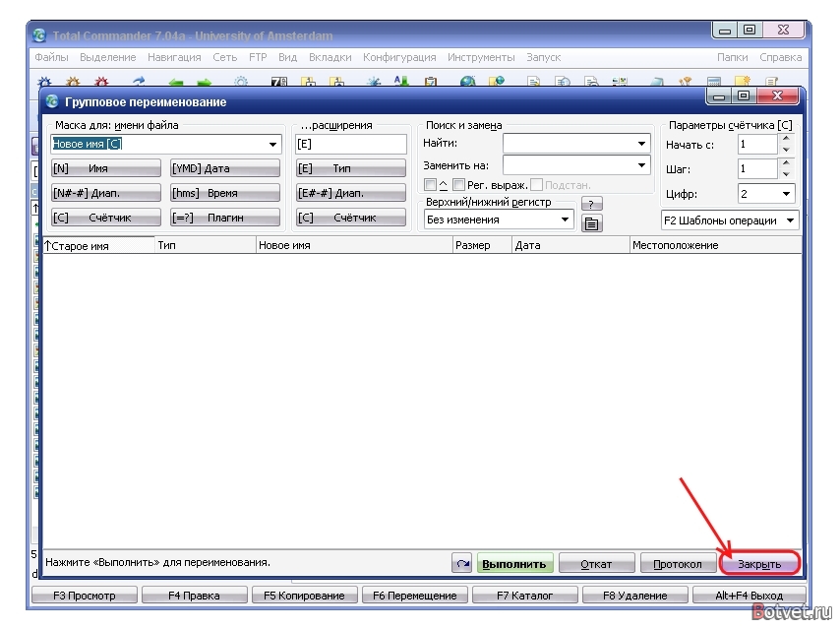Click the status text Нажмите «Выполнить» для переименования
Image resolution: width=840 pixels, height=629 pixels.
tap(158, 562)
